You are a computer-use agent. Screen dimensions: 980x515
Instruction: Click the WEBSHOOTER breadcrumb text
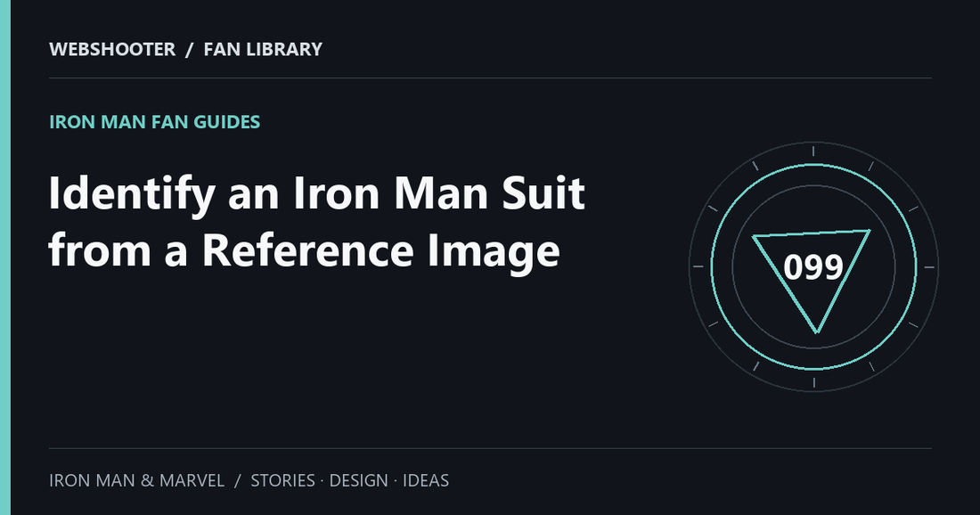(x=112, y=49)
